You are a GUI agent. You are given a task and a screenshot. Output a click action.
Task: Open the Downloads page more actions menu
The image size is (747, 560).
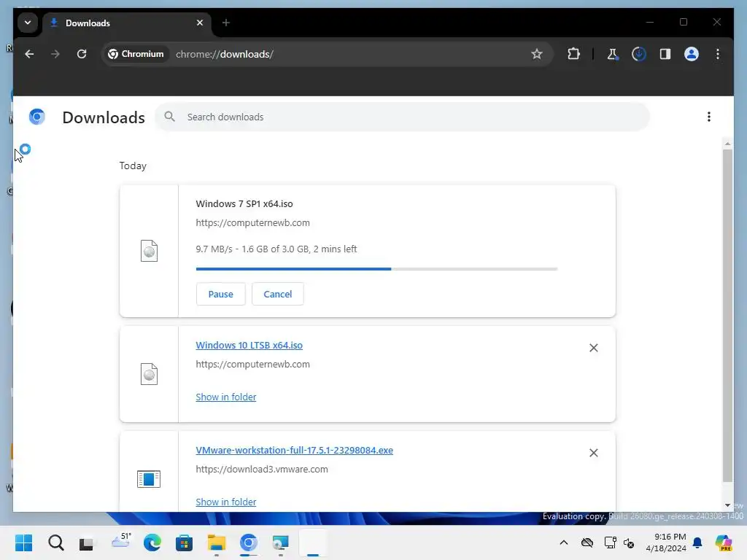(x=709, y=117)
